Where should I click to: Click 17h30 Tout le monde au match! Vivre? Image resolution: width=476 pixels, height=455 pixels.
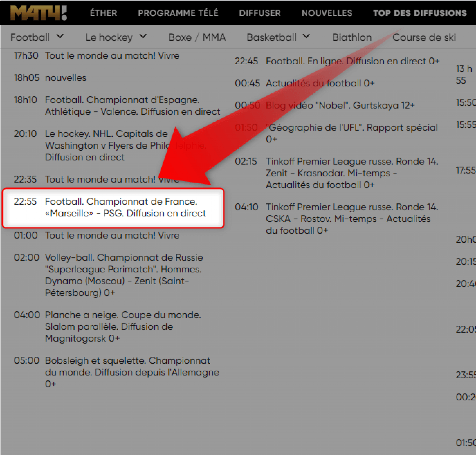[96, 56]
